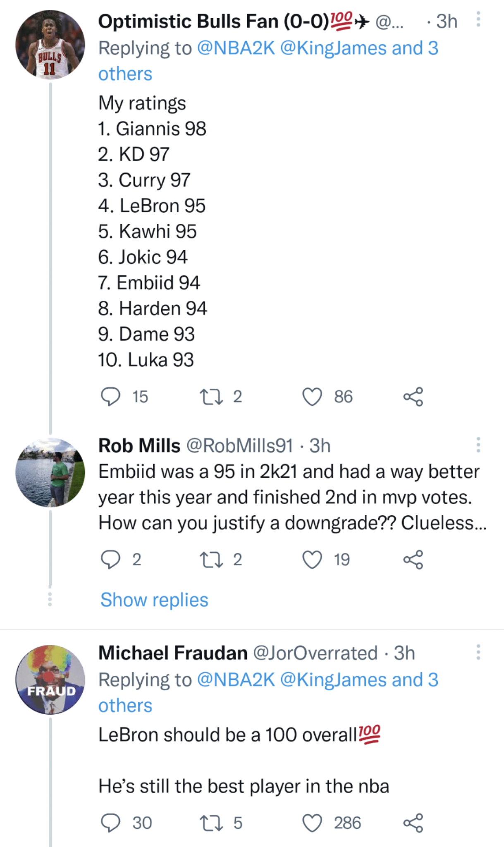504x847 pixels.
Task: Expand hidden replies with Show replies
Action: (154, 600)
